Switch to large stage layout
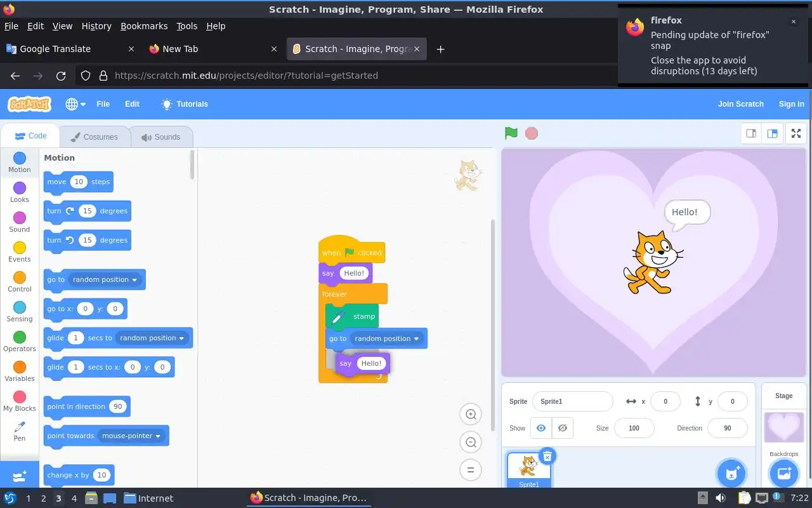 (x=772, y=133)
